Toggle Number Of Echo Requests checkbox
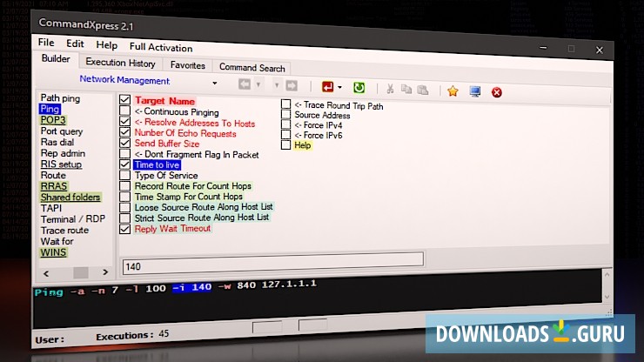Screen dimensions: 644x362 coord(124,132)
